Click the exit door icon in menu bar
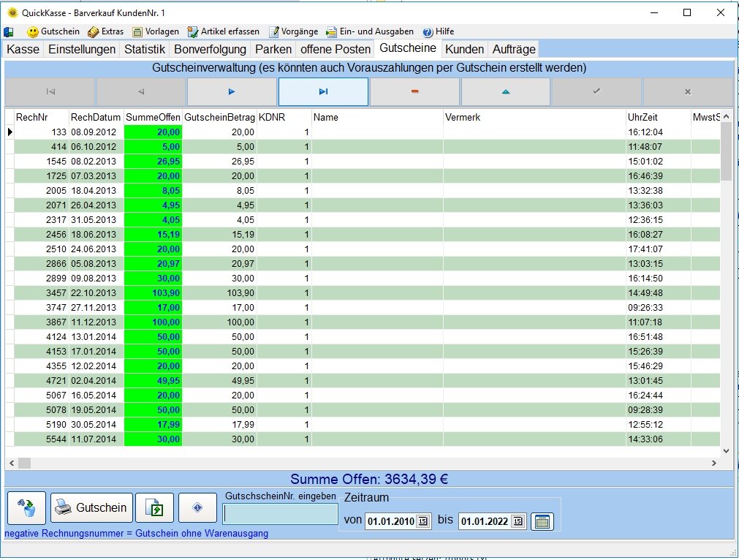The image size is (739, 560). pyautogui.click(x=9, y=32)
